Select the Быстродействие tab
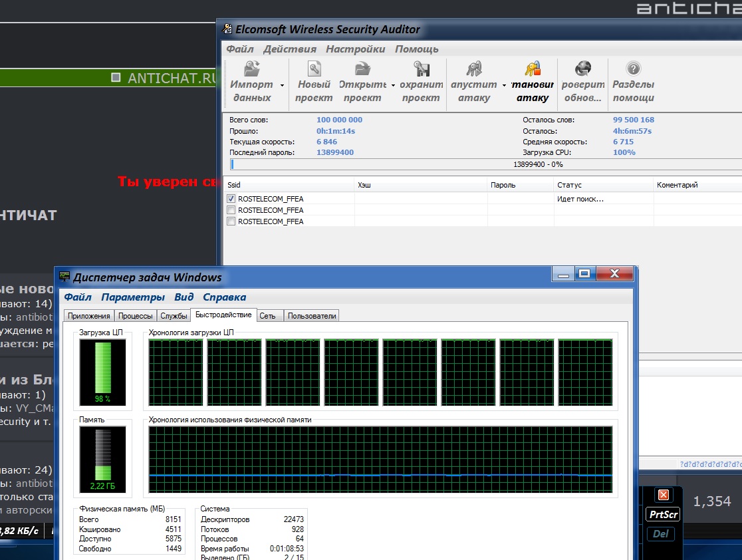This screenshot has height=560, width=742. pos(223,315)
